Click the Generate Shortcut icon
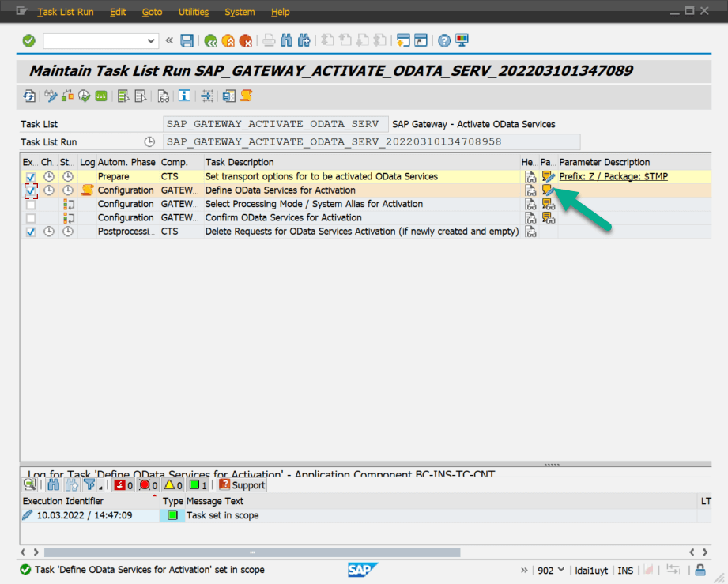The height and width of the screenshot is (584, 728). pyautogui.click(x=421, y=41)
